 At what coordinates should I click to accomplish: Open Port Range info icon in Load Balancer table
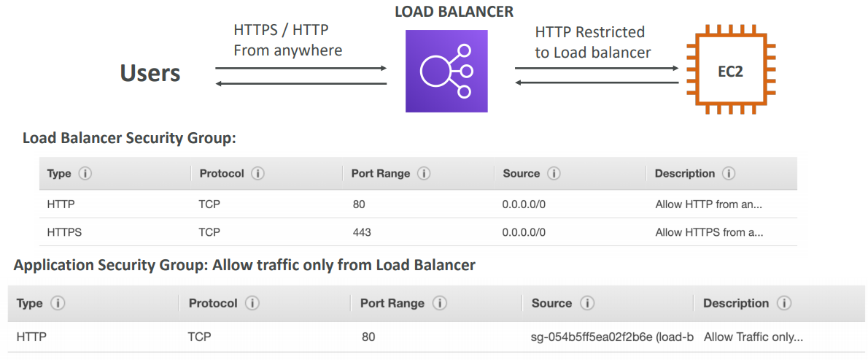(x=424, y=174)
